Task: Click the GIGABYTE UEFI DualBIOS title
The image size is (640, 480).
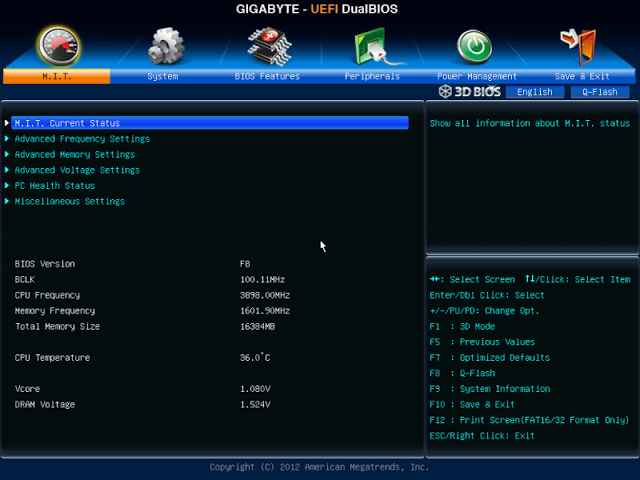Action: (317, 9)
